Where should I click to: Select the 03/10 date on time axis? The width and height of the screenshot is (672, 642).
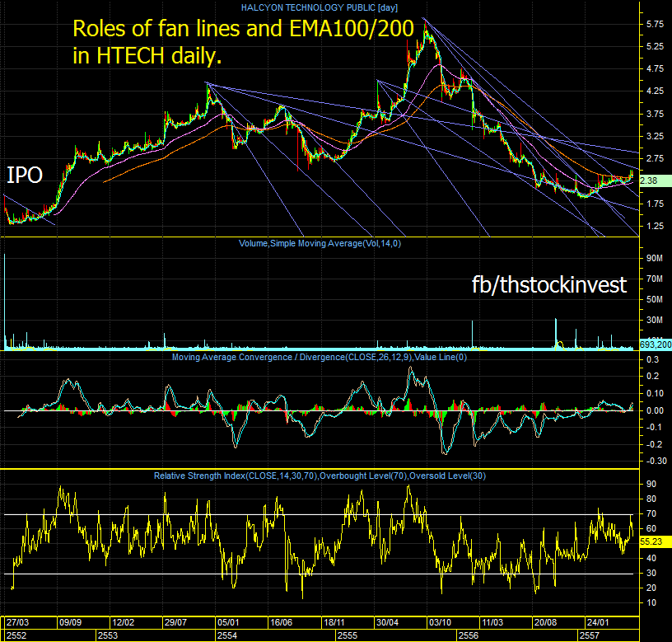tap(440, 622)
